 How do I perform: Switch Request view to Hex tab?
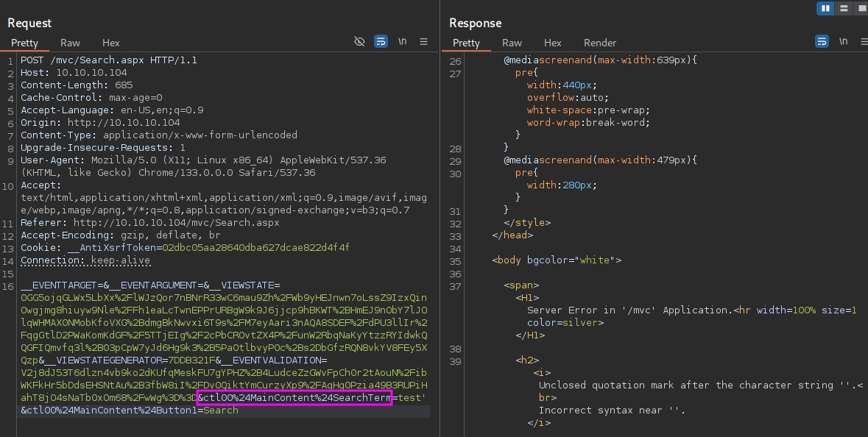point(110,43)
